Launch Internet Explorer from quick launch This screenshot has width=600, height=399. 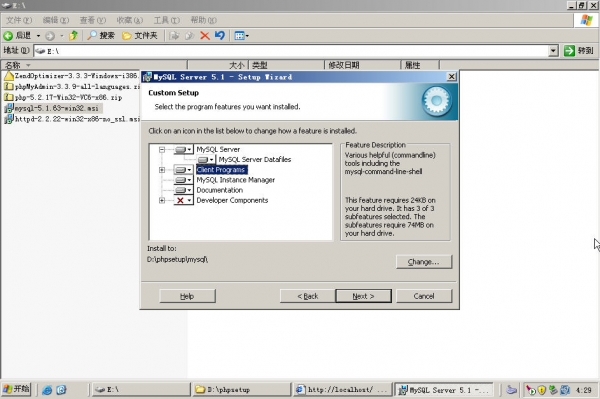(47, 390)
